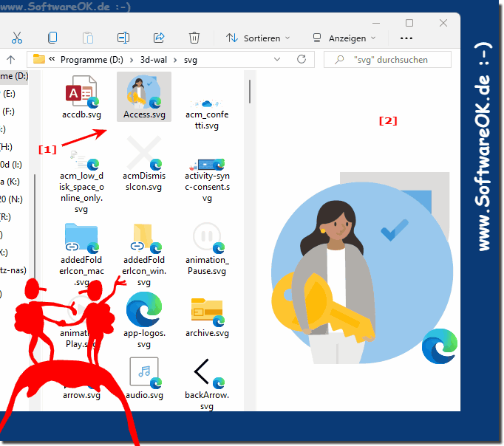Select acm_low_disk_space_online_only.svg file
The height and width of the screenshot is (446, 504).
coord(81,183)
